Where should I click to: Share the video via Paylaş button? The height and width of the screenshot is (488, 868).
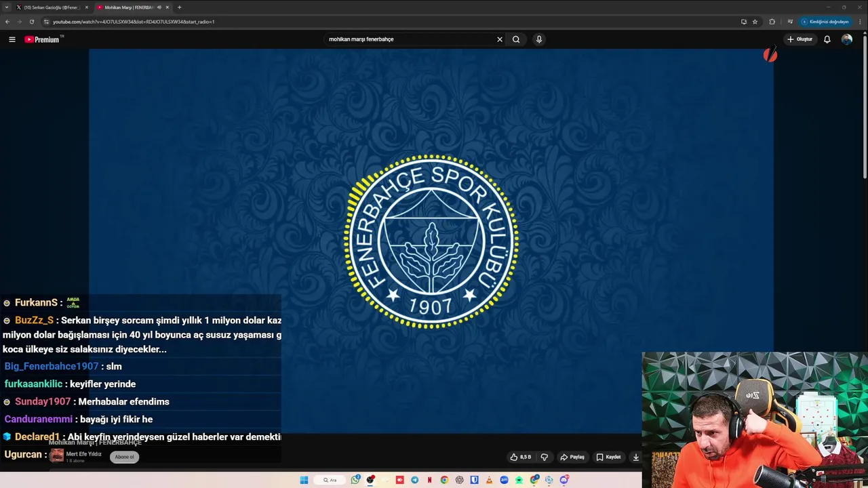point(572,457)
